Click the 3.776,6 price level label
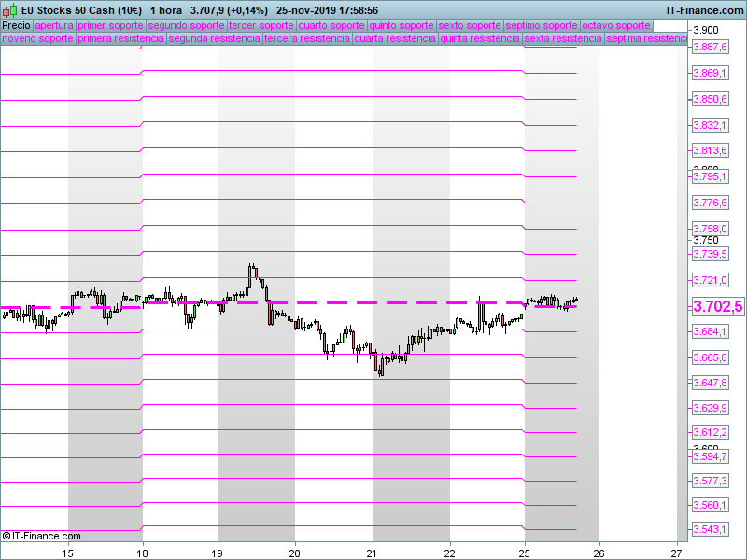The height and width of the screenshot is (560, 747). (x=710, y=203)
